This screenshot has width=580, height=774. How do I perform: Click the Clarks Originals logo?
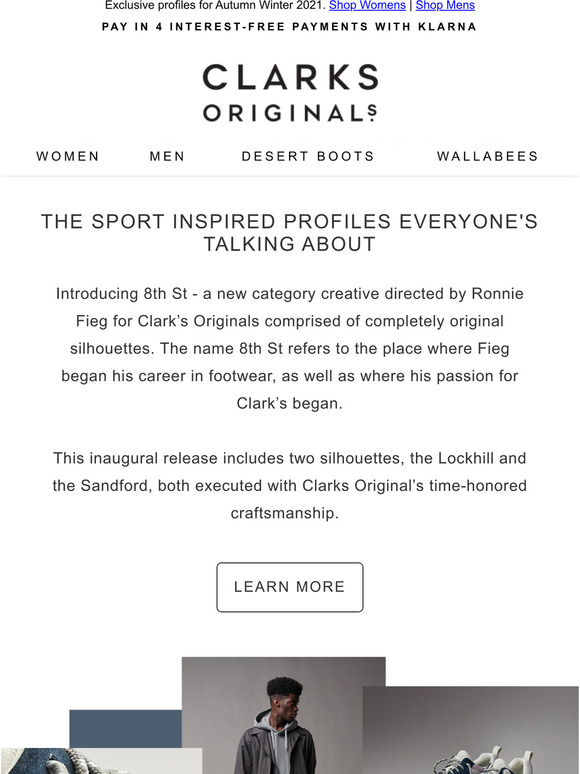290,92
